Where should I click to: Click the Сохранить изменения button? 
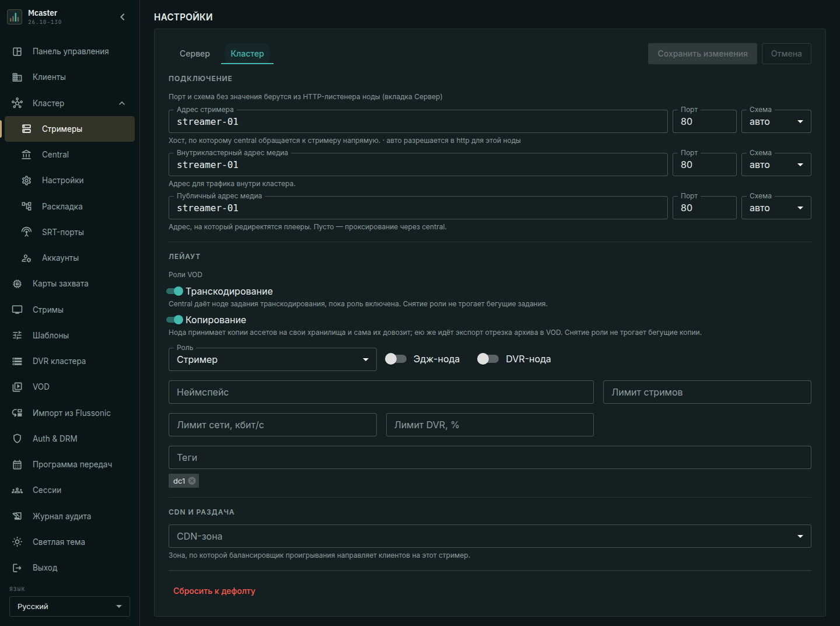702,54
